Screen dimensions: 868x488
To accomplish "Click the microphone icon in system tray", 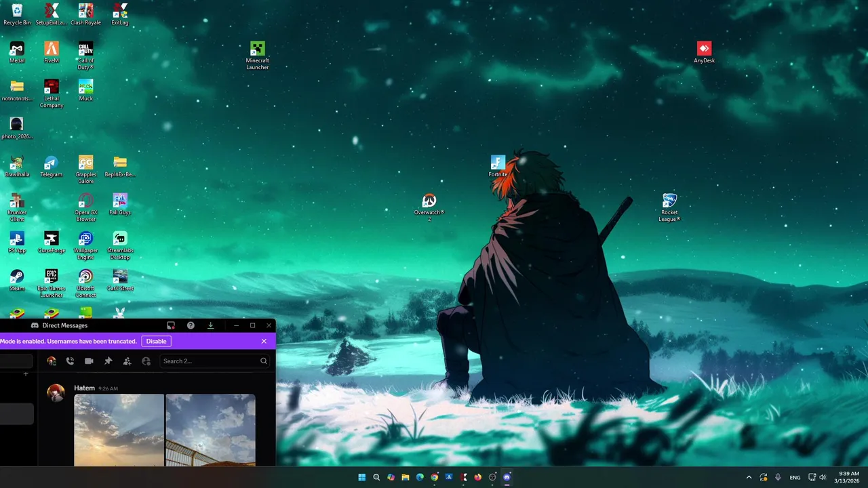I will (778, 477).
